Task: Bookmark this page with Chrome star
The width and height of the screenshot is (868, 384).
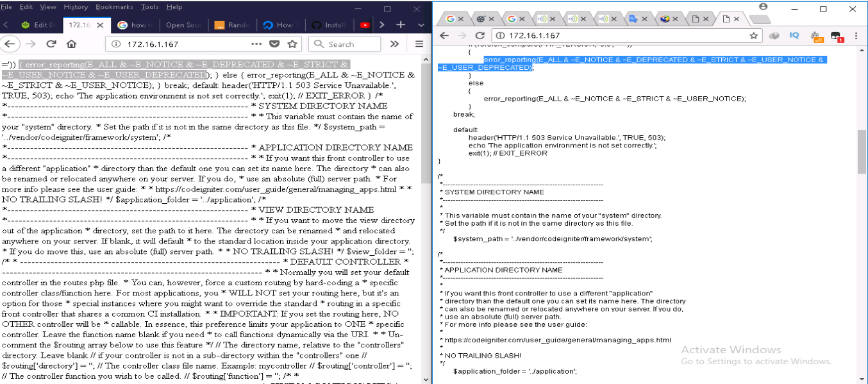Action: [x=754, y=36]
